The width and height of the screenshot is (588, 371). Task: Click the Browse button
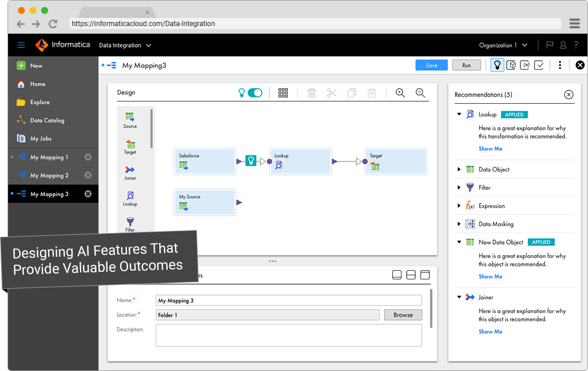[x=403, y=315]
